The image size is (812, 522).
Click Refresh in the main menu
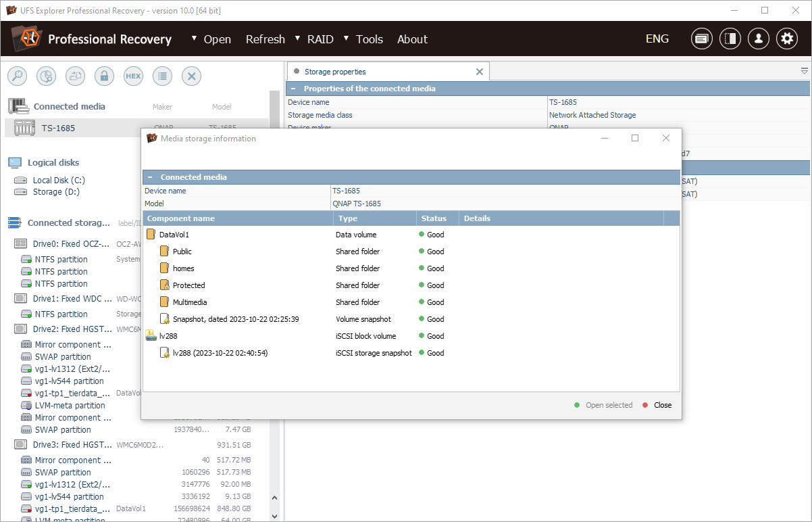(265, 39)
